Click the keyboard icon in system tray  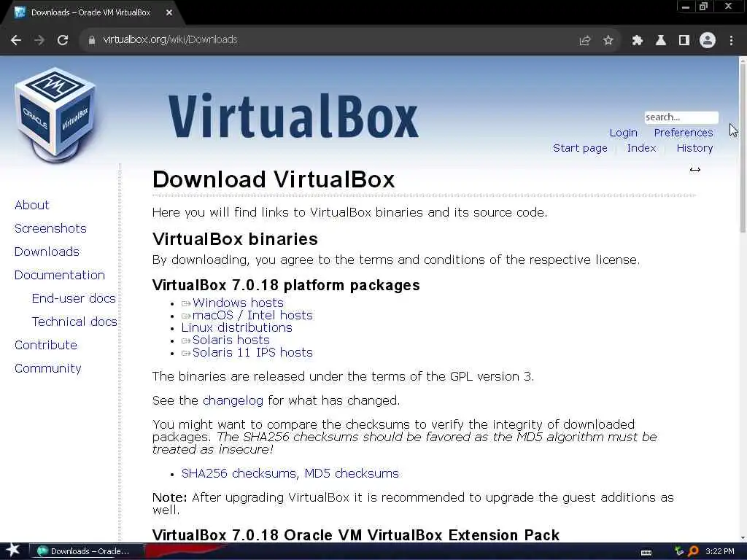646,552
